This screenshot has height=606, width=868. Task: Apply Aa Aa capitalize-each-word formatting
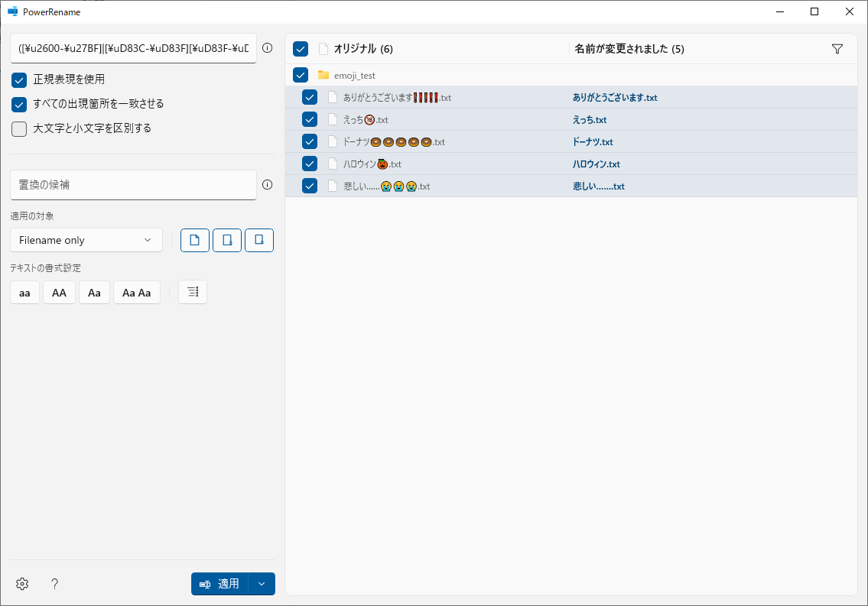(137, 293)
